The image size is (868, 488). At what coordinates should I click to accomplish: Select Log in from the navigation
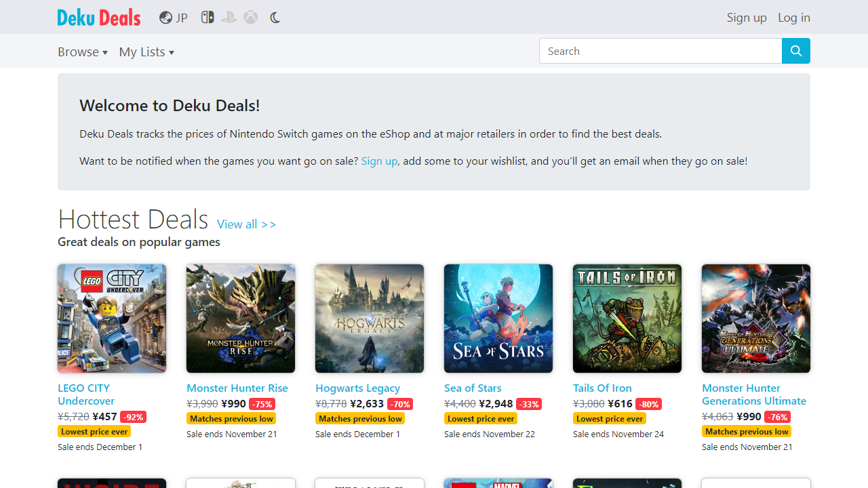coord(793,18)
